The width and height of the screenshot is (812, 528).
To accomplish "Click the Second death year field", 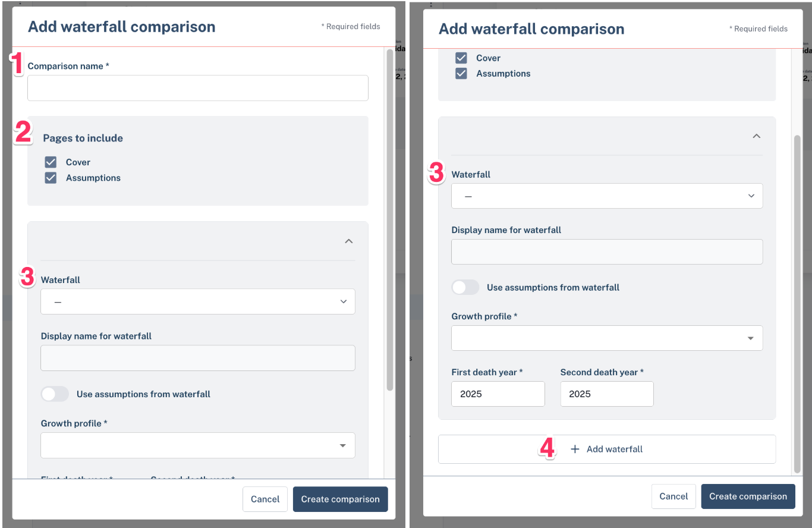I will (x=607, y=394).
